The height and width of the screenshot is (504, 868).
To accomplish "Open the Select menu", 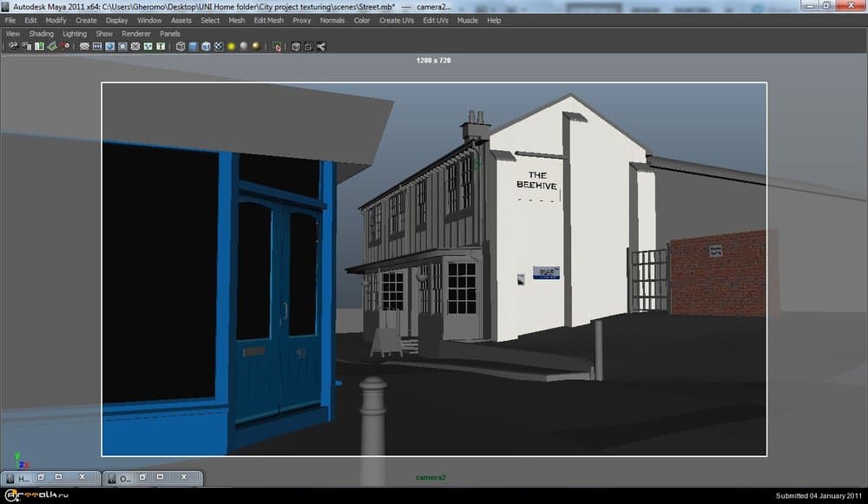I will 210,21.
